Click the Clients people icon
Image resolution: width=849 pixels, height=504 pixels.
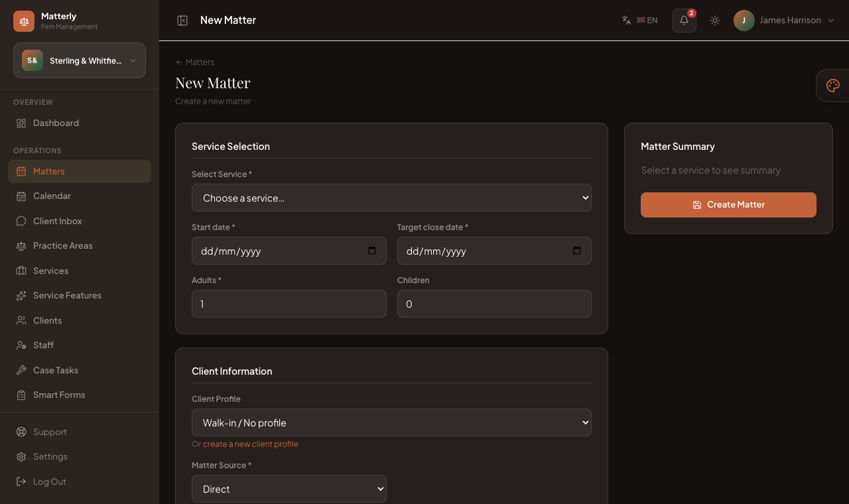(x=21, y=321)
